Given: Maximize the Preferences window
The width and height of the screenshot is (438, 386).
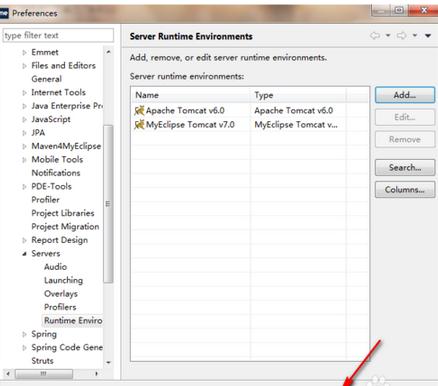Looking at the screenshot, I should click(399, 10).
